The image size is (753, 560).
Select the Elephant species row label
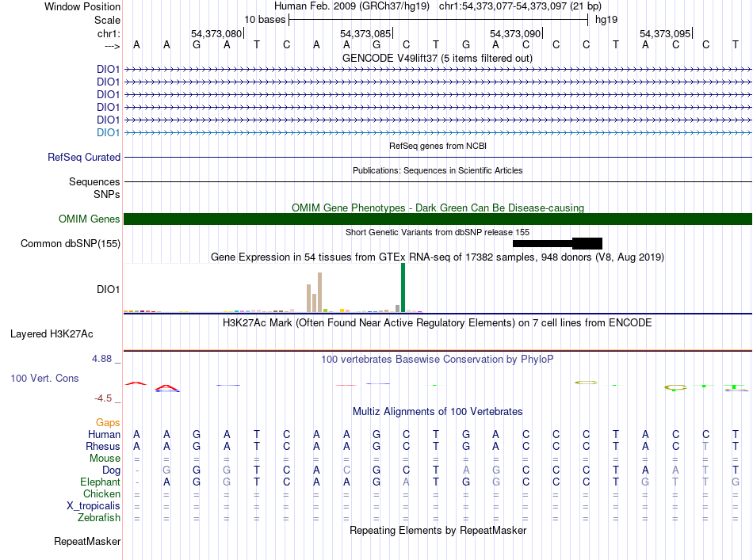point(100,482)
